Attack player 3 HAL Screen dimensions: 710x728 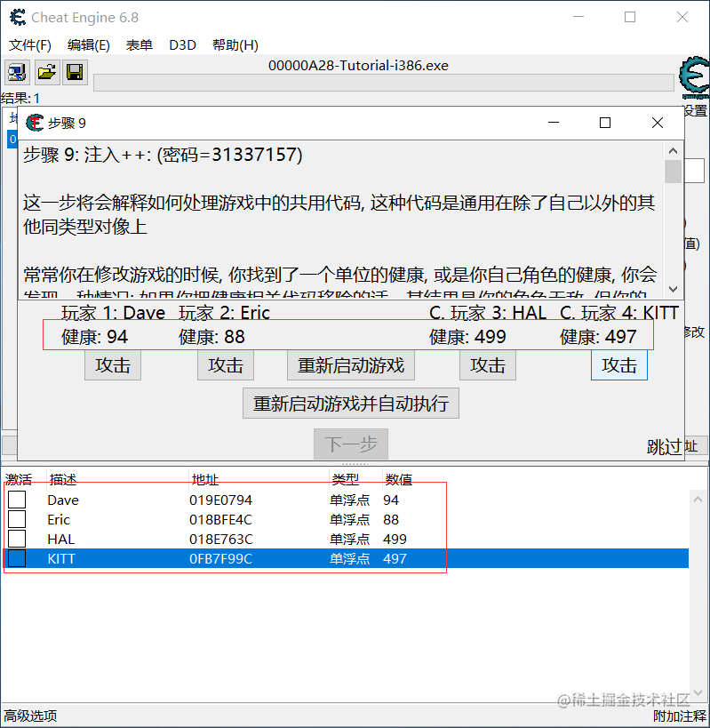(x=488, y=365)
